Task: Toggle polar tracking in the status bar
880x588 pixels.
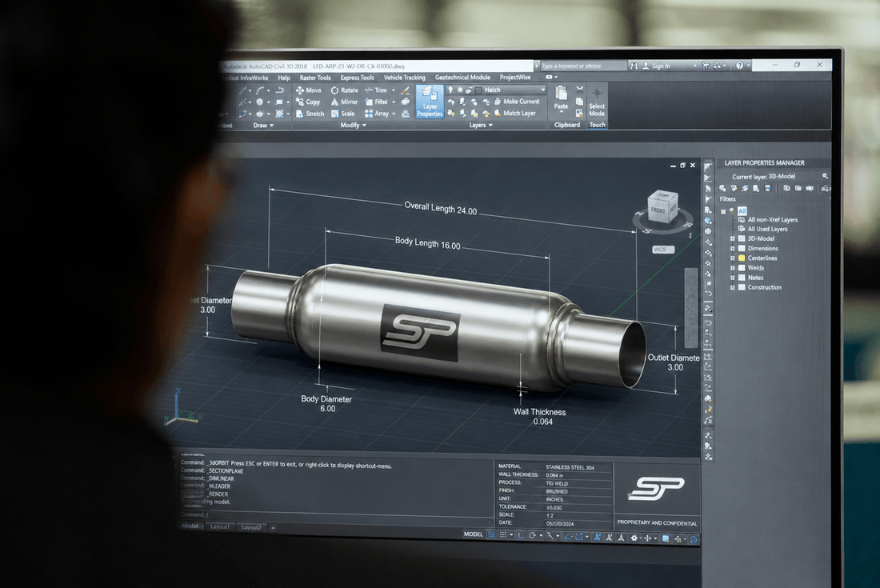Action: tap(533, 536)
